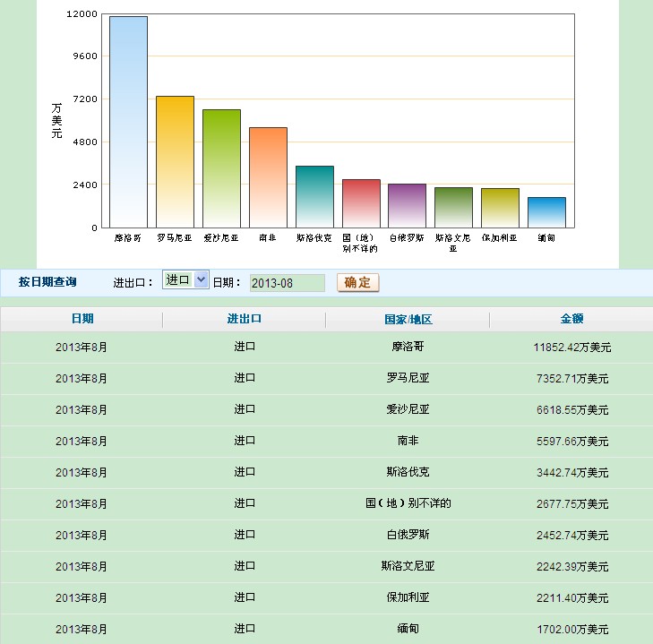This screenshot has height=644, width=653.
Task: Click the 2400 y-axis tick label
Action: (x=85, y=185)
